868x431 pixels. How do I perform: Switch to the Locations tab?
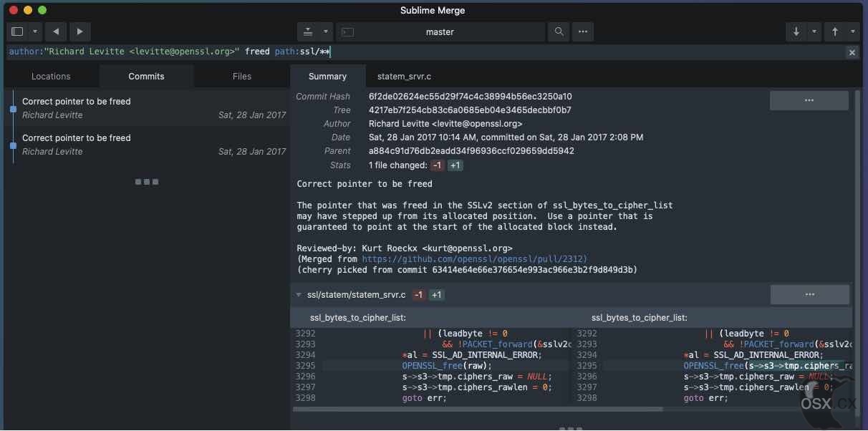coord(51,76)
